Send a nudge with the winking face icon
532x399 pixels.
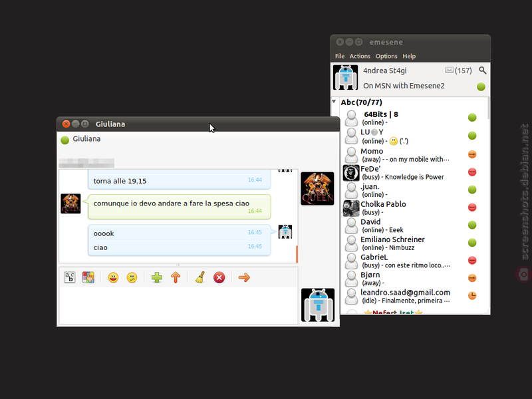click(132, 277)
